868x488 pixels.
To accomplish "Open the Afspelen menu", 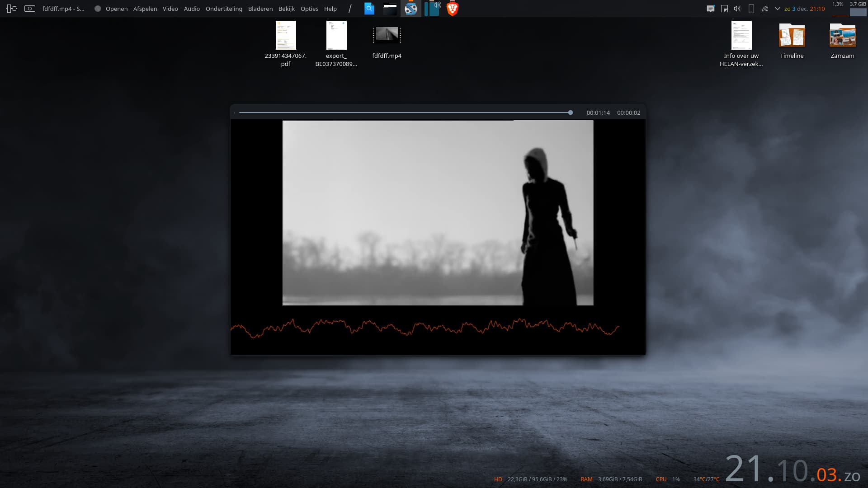I will tap(145, 9).
